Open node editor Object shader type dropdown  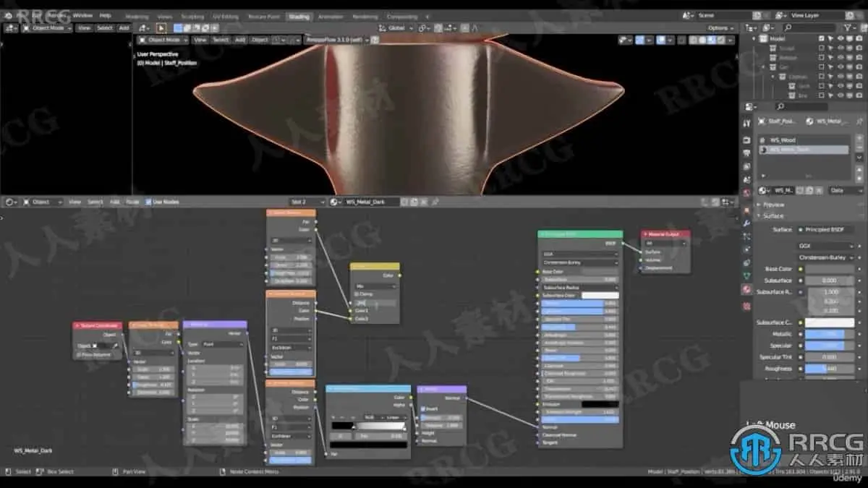click(x=42, y=202)
